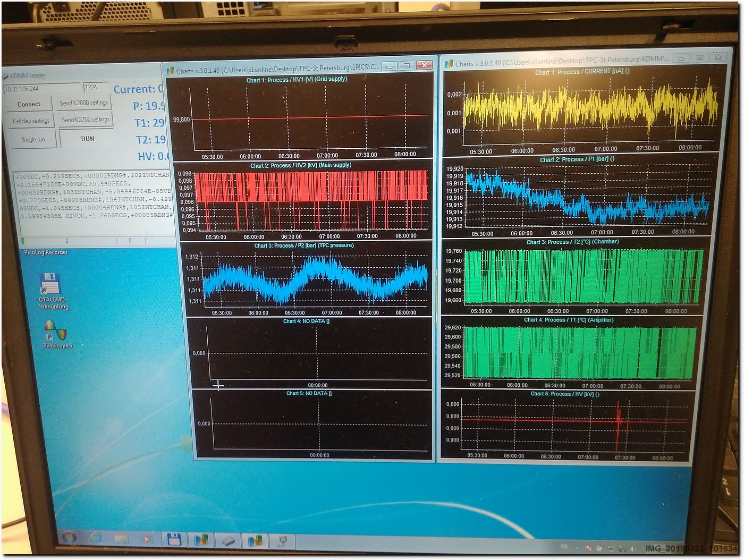
Task: Open Windows Media Player from the taskbar
Action: (x=147, y=539)
